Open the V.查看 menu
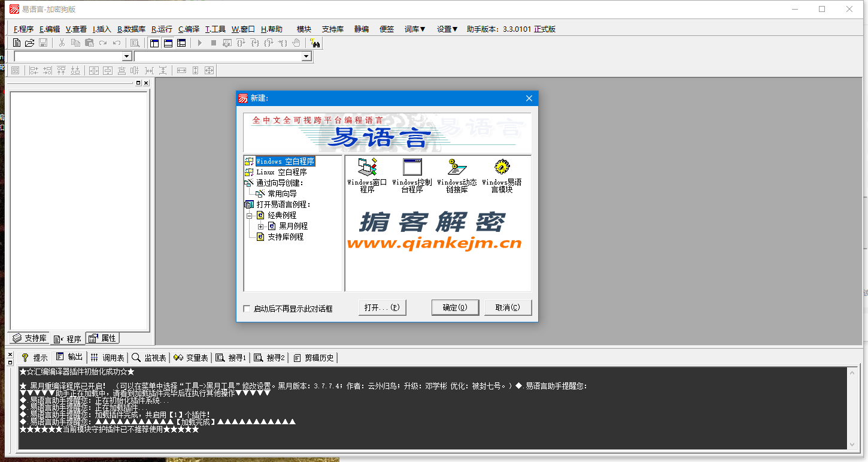 (x=76, y=29)
